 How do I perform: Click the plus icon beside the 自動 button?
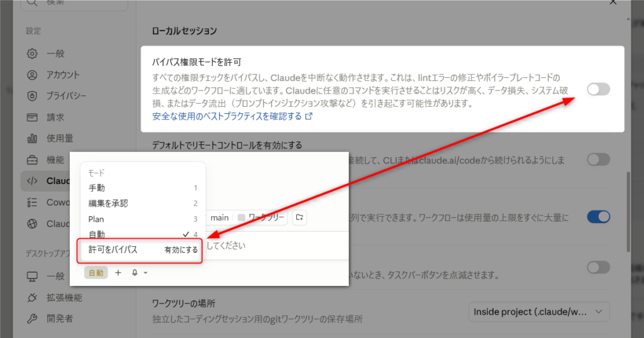(118, 273)
